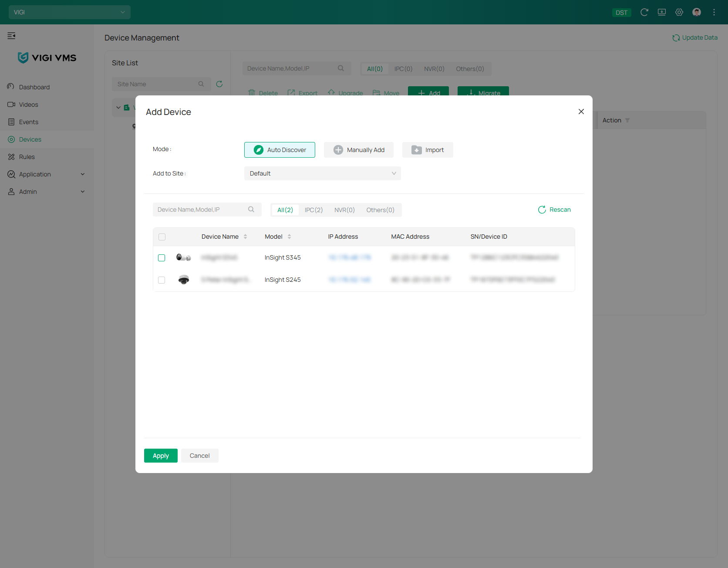Click the Site Name search magnifier icon
This screenshot has width=728, height=568.
click(x=201, y=84)
